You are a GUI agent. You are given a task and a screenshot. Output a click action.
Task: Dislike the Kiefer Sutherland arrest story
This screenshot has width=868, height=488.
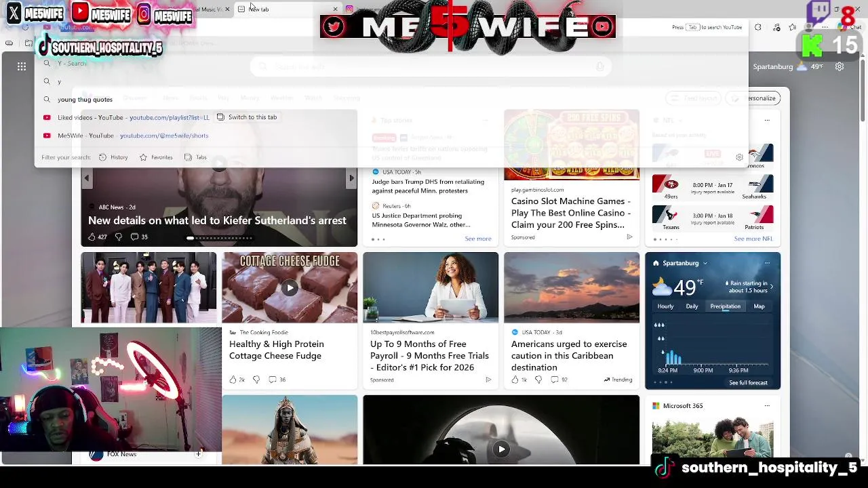pos(119,237)
